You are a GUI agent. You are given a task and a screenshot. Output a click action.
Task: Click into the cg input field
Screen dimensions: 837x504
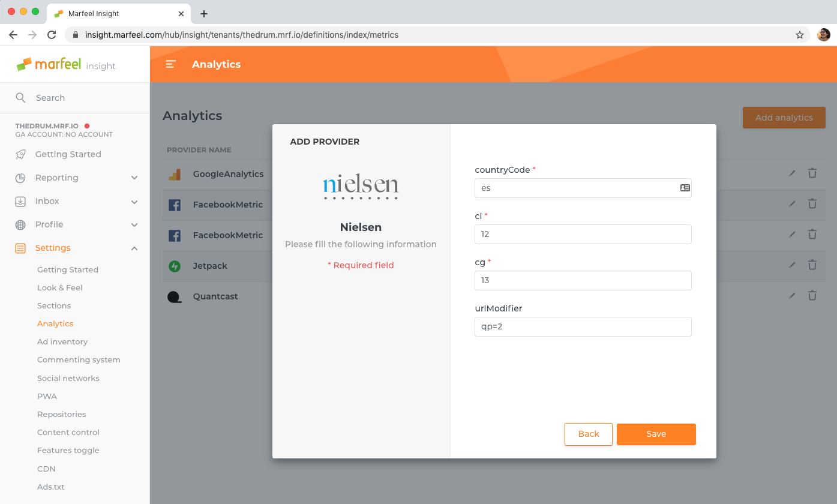point(583,280)
